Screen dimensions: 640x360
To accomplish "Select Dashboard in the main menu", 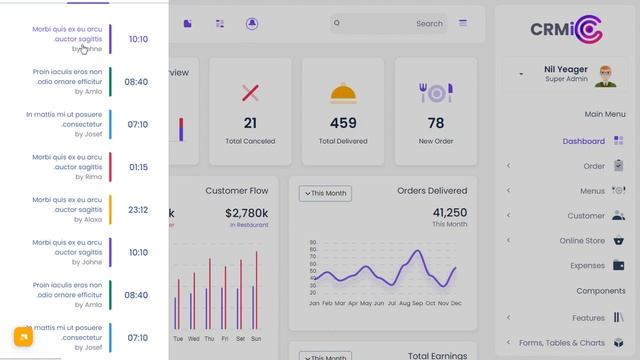I will pyautogui.click(x=583, y=141).
